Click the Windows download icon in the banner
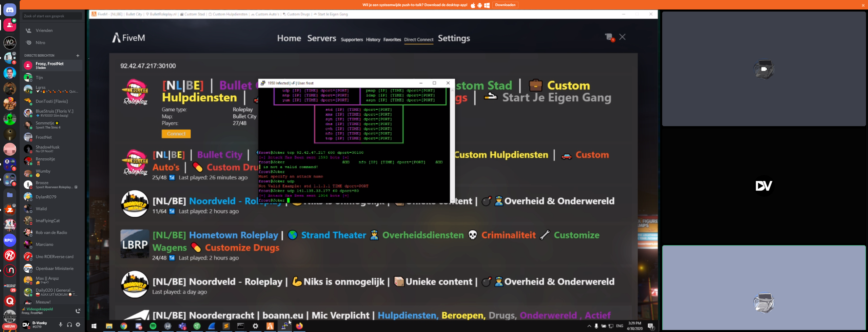Image resolution: width=868 pixels, height=332 pixels. point(487,5)
